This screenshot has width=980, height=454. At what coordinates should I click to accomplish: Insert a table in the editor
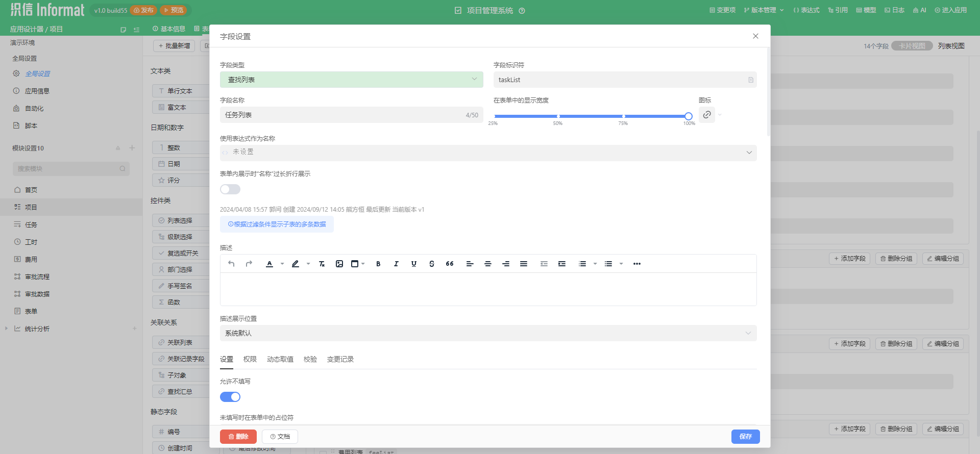pos(355,264)
